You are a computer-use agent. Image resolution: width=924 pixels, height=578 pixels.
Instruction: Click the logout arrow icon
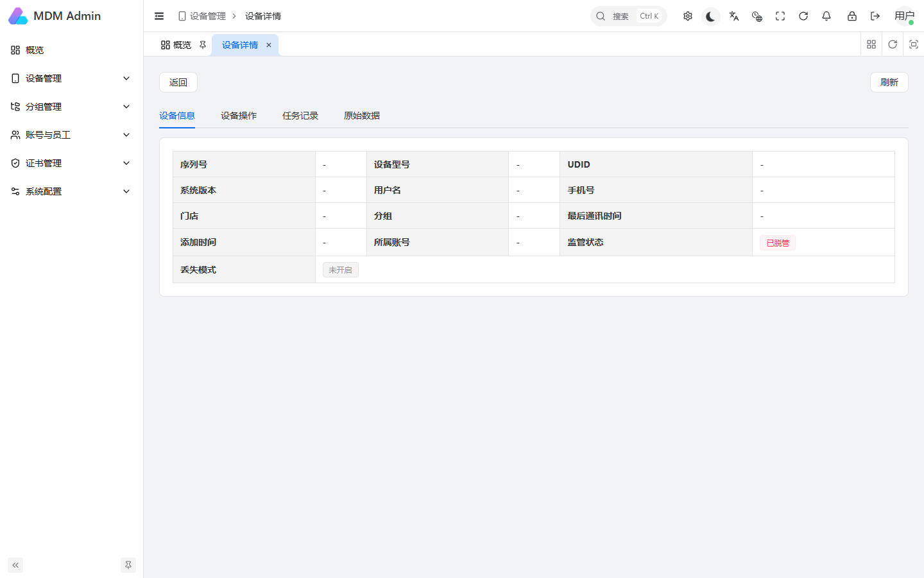(x=875, y=16)
